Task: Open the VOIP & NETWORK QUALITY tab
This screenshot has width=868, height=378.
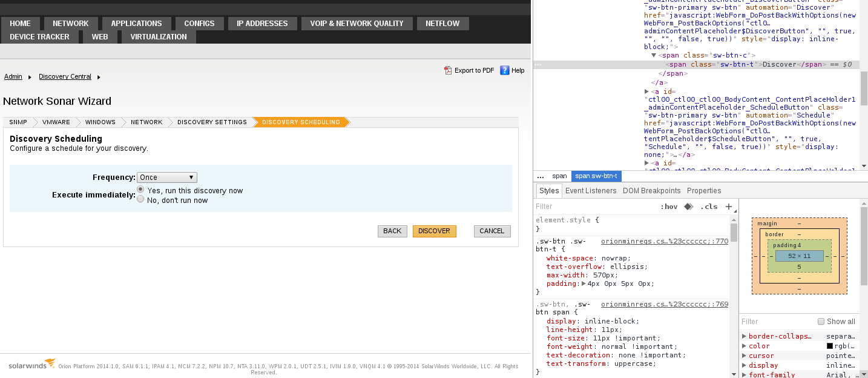Action: (x=357, y=24)
